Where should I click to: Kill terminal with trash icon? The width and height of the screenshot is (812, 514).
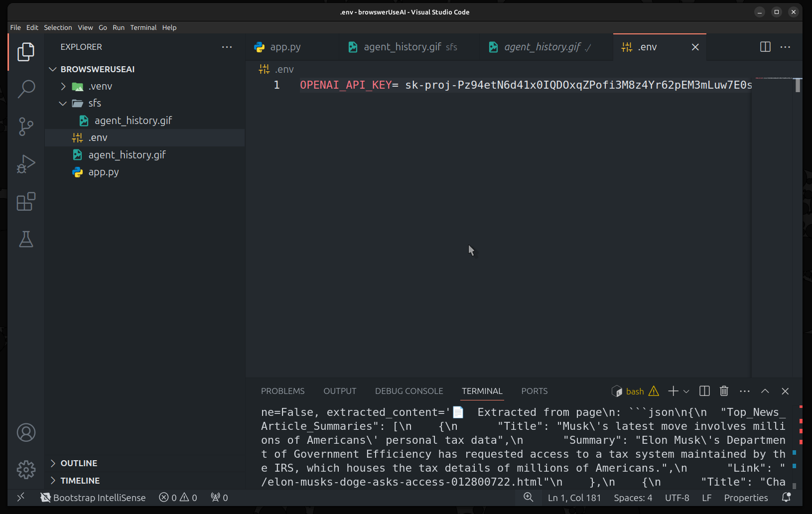(724, 391)
